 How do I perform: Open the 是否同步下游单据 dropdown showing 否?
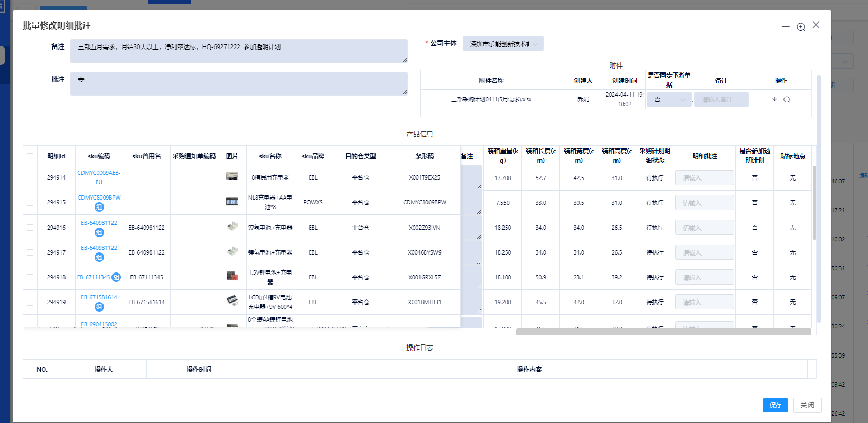coord(669,99)
